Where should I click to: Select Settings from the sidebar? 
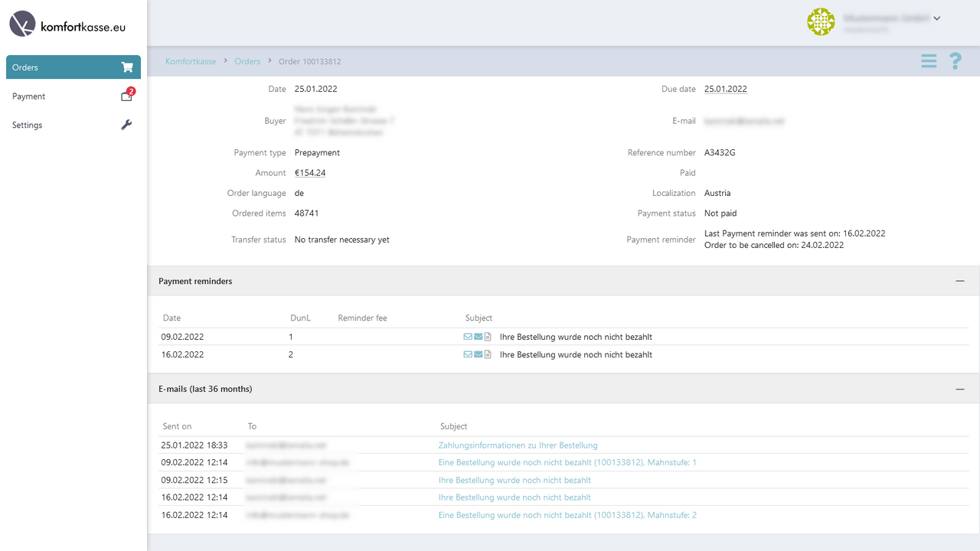[x=26, y=125]
